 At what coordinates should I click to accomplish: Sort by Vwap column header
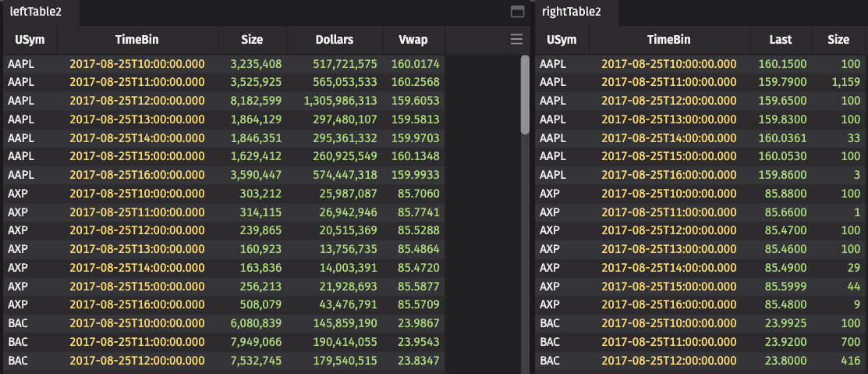(412, 39)
